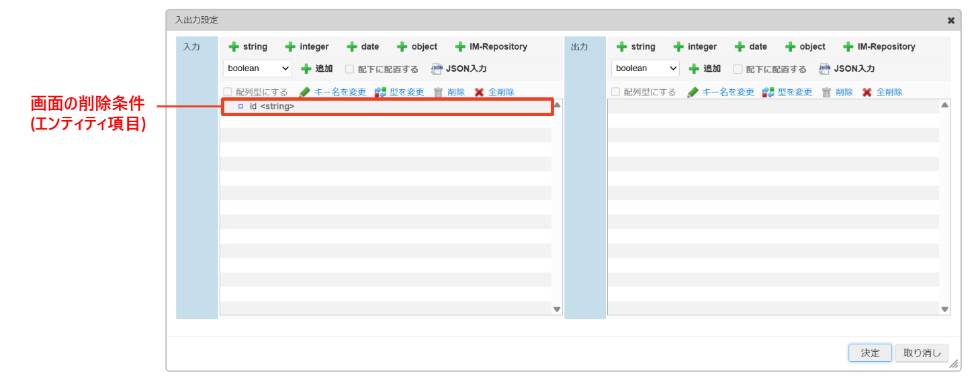
Task: Add a string item to the input (入力) panel
Action: pos(248,46)
